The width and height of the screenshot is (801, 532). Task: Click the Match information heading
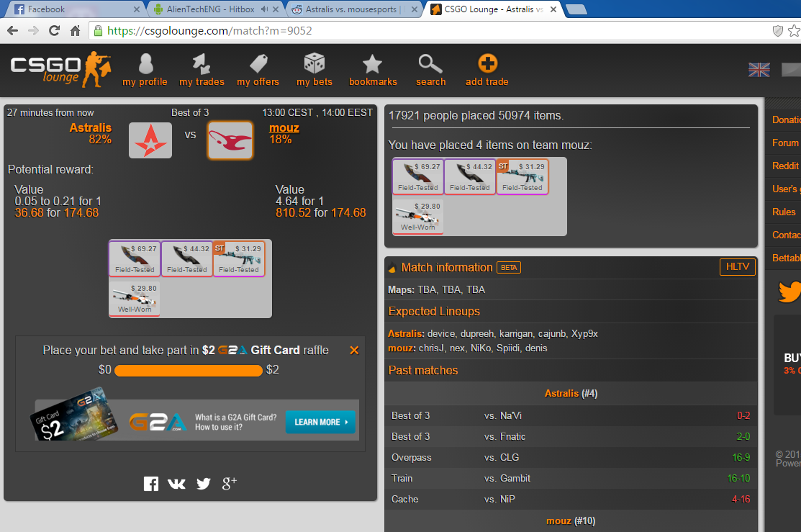pyautogui.click(x=446, y=267)
